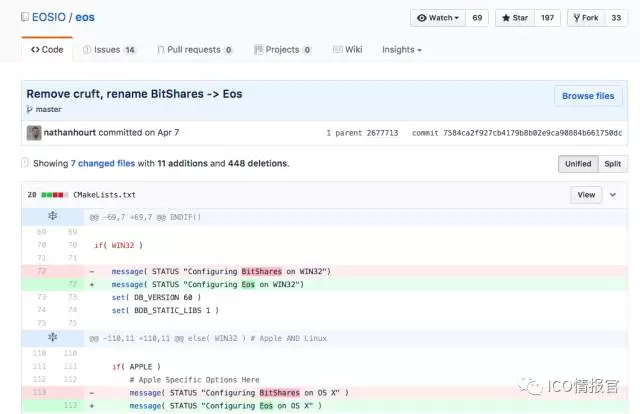
Task: Click the 448 deletions text
Action: 258,163
